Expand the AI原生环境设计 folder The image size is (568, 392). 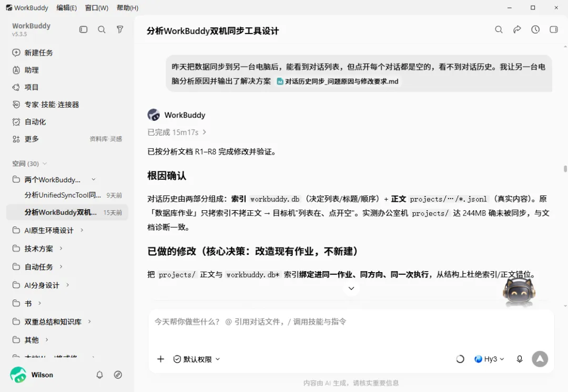point(82,230)
